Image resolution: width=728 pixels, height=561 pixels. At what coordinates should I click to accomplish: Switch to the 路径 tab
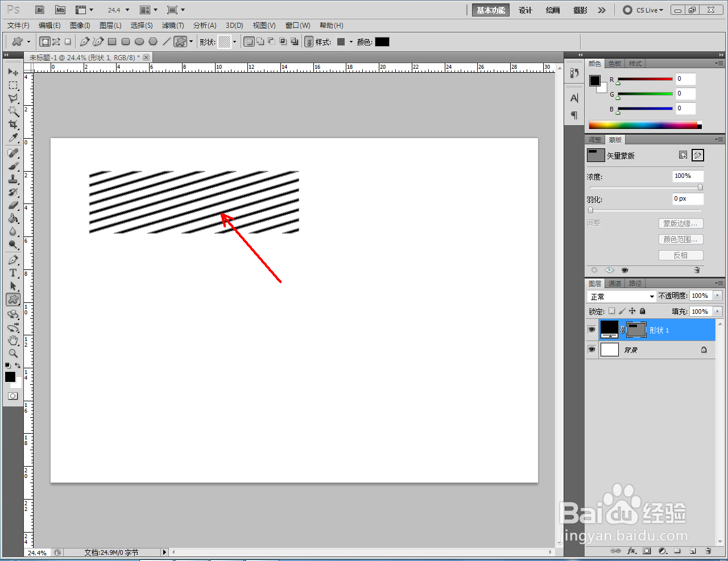pyautogui.click(x=635, y=283)
